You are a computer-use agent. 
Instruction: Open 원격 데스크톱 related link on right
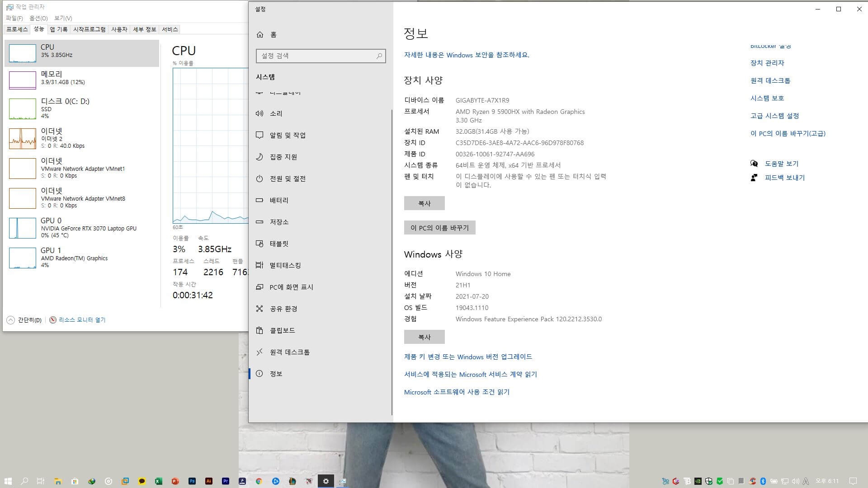tap(770, 80)
